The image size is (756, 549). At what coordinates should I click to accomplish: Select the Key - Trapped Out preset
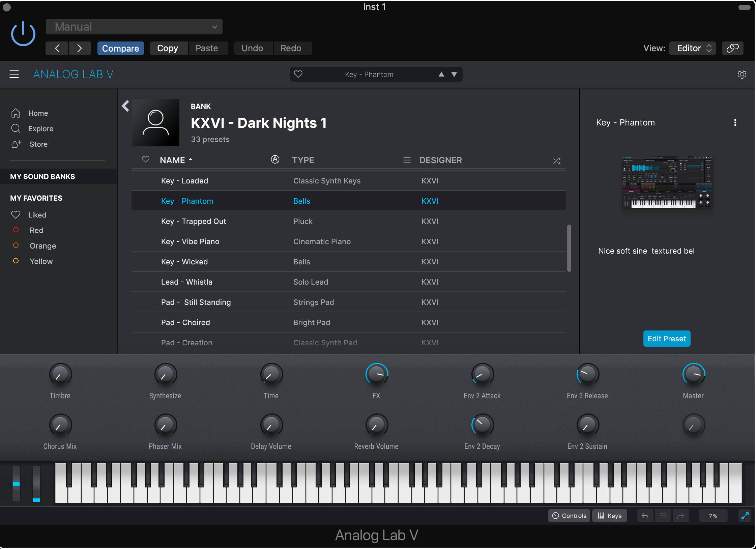348,221
